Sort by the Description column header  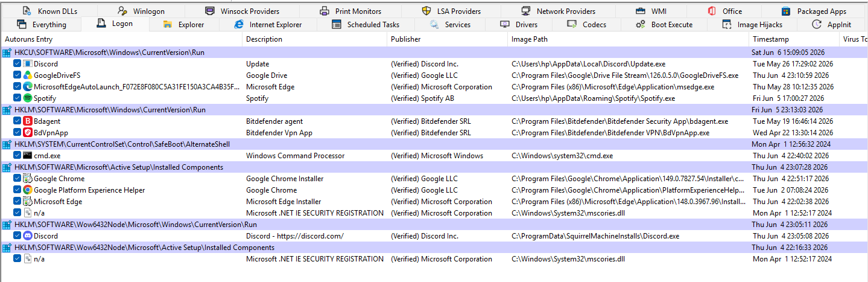coord(314,39)
